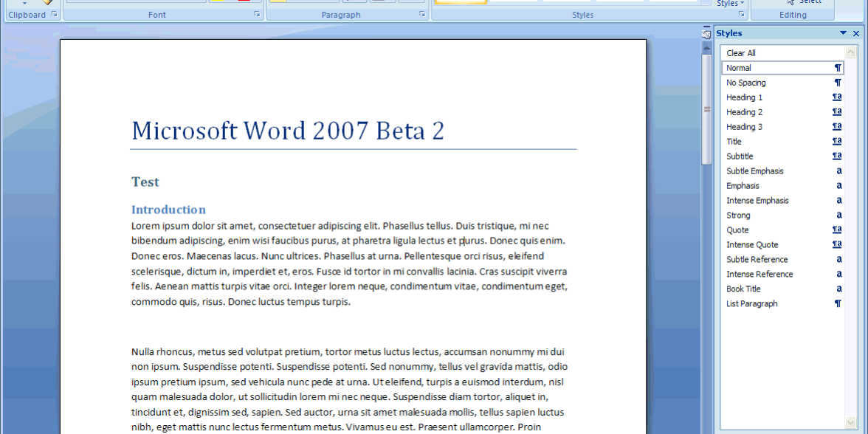Close the Styles task pane
Image resolution: width=868 pixels, height=434 pixels.
point(856,33)
